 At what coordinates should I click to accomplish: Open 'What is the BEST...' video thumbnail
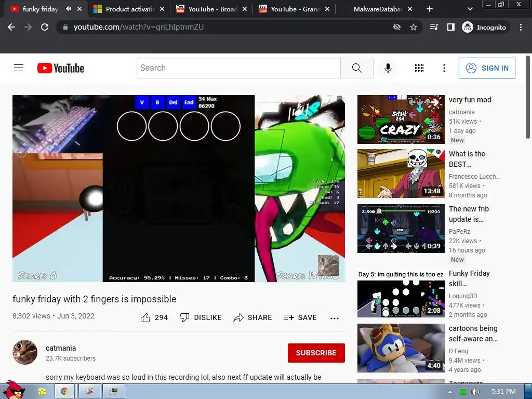click(401, 174)
